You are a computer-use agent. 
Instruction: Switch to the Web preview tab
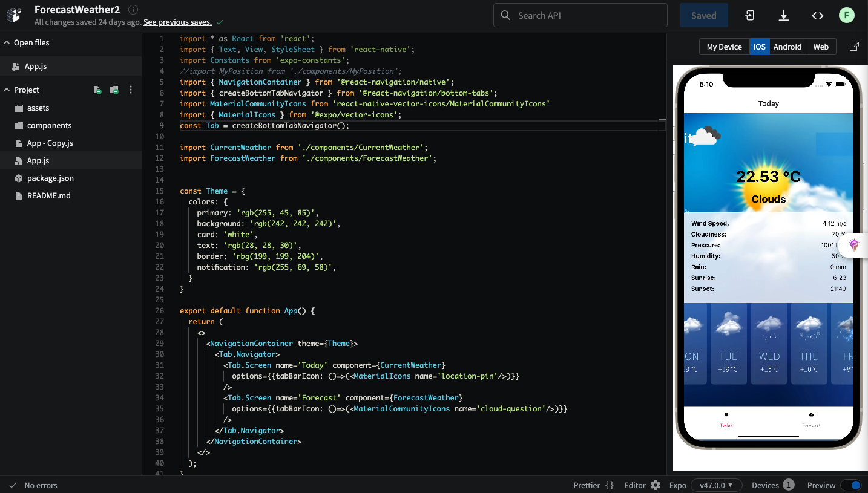[x=821, y=46]
